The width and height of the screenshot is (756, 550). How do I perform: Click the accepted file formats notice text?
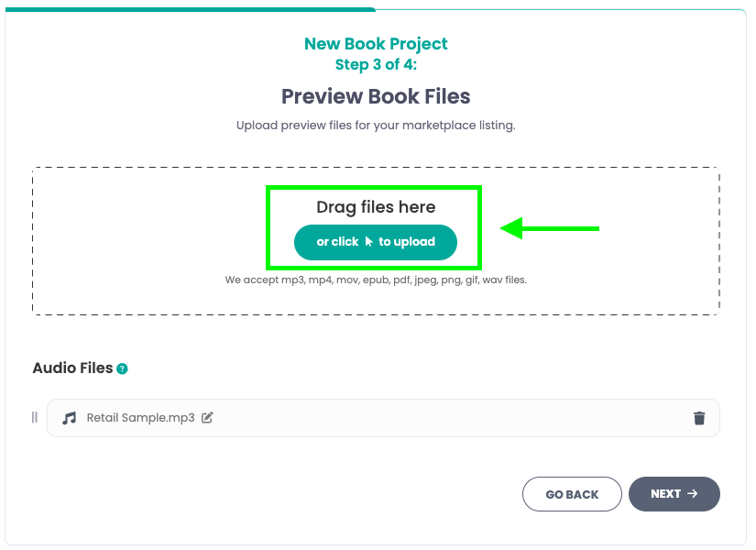[376, 280]
